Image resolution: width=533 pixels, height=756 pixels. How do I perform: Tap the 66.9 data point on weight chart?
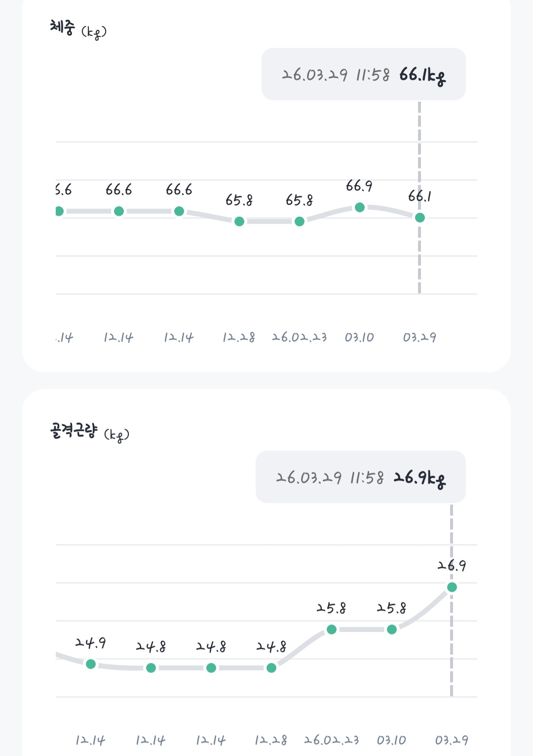pos(360,207)
